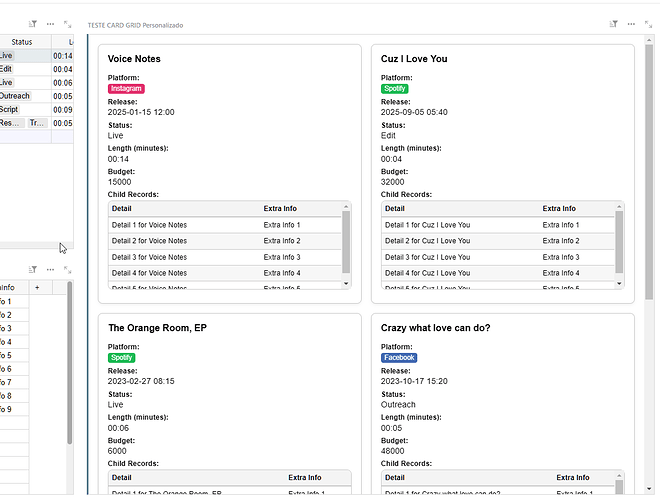The height and width of the screenshot is (500, 660).
Task: Add a column with the plus header button
Action: (37, 287)
